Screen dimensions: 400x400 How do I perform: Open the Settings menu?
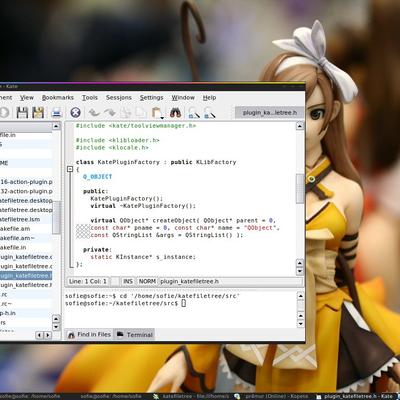[x=152, y=98]
